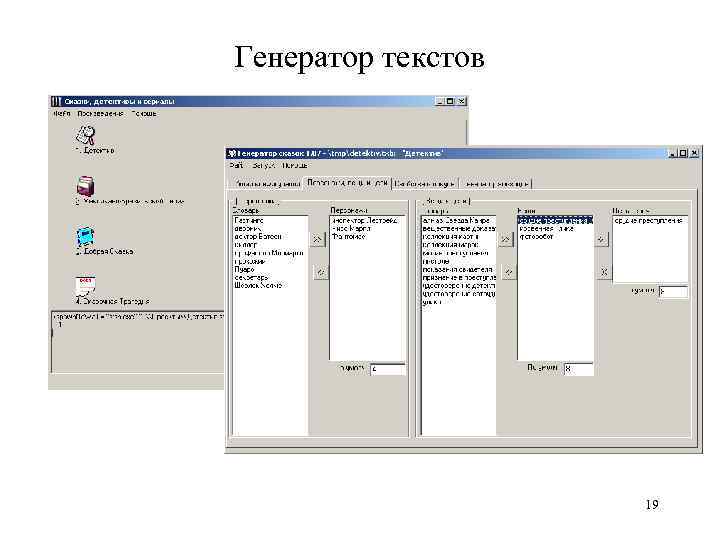Screen dimensions: 720x540
Task: Select косвенная улика in the middle list
Action: coord(546,228)
